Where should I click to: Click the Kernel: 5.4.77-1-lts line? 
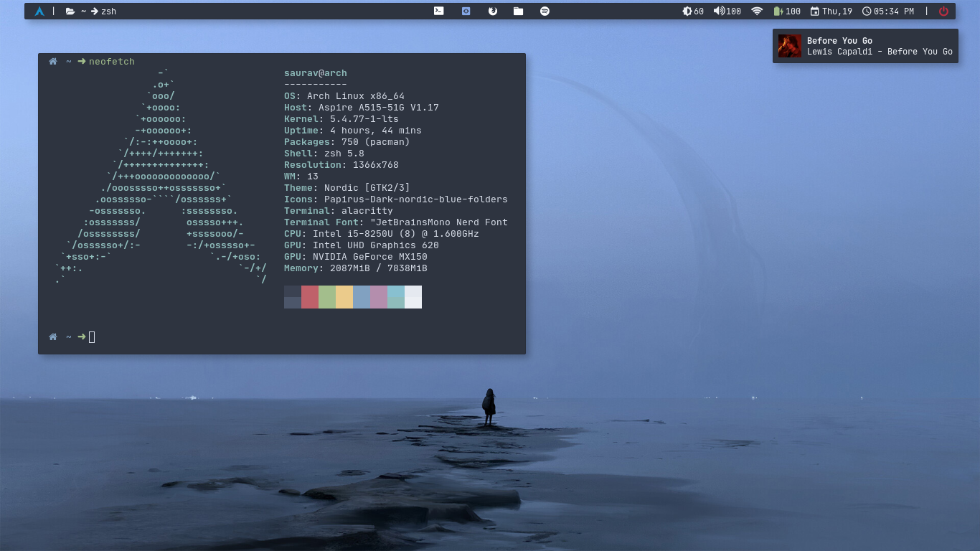(341, 119)
